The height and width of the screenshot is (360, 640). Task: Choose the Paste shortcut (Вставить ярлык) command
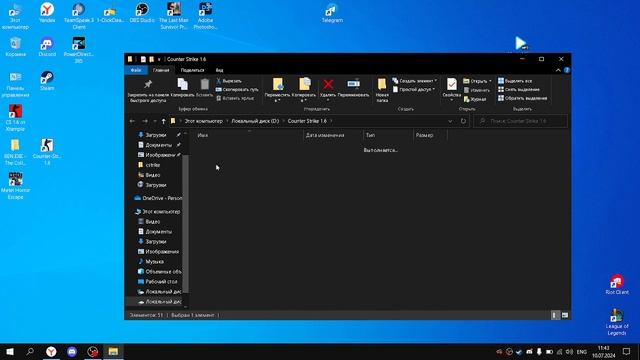tap(235, 98)
